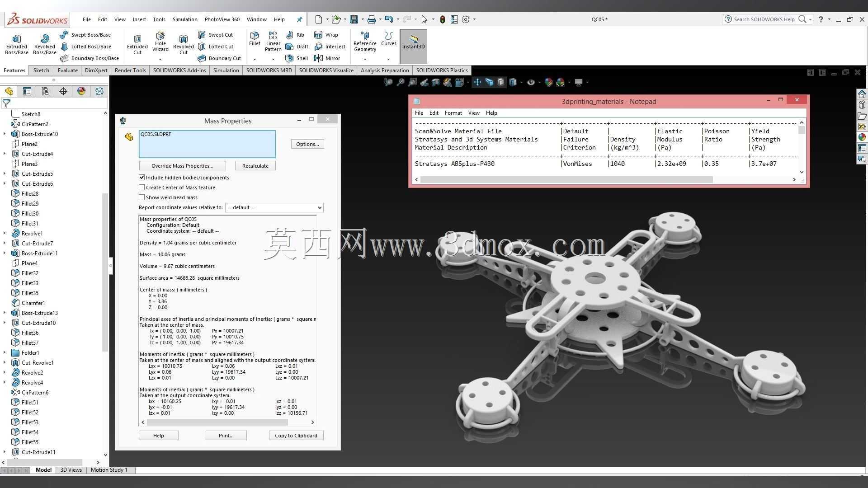Click the Save icon in the top toolbar
Screen dimensions: 868x488
coord(354,19)
